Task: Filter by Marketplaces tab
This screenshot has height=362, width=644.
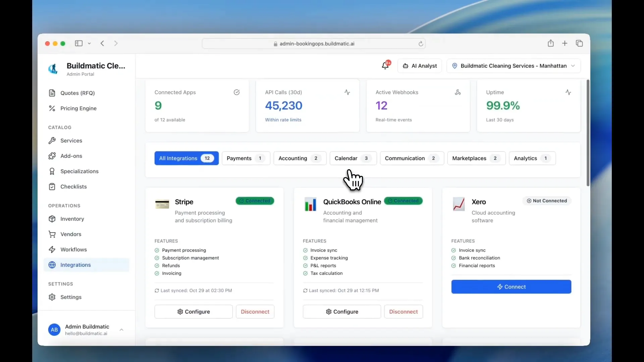Action: click(x=476, y=158)
